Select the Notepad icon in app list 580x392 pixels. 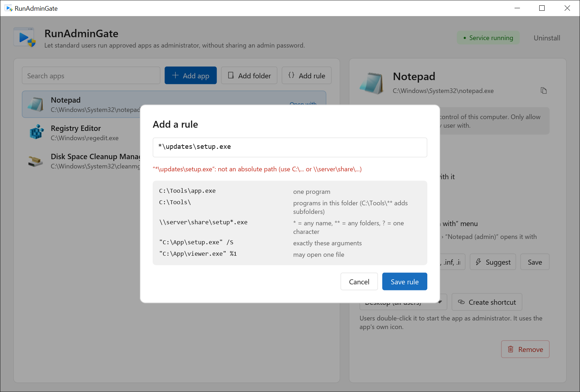pyautogui.click(x=36, y=104)
